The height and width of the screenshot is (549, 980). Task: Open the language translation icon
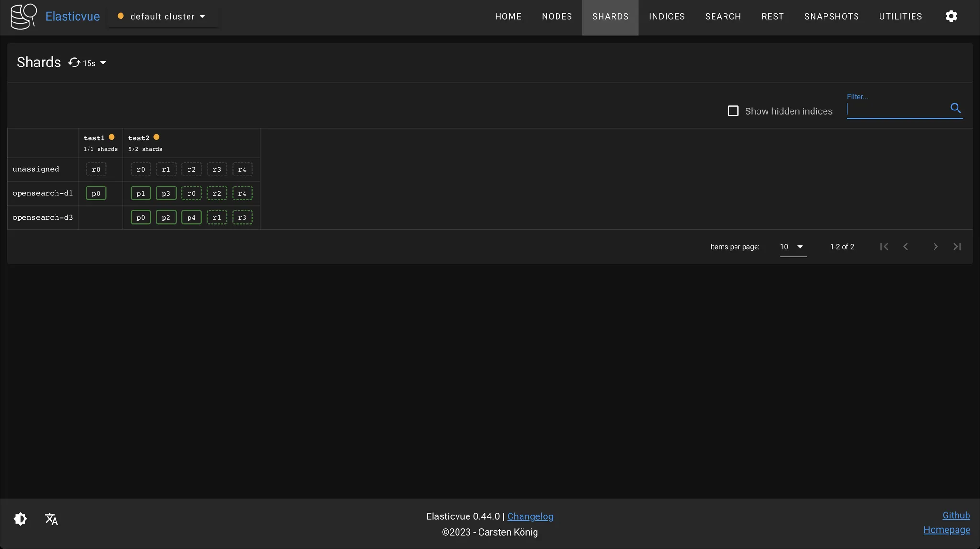pyautogui.click(x=51, y=519)
